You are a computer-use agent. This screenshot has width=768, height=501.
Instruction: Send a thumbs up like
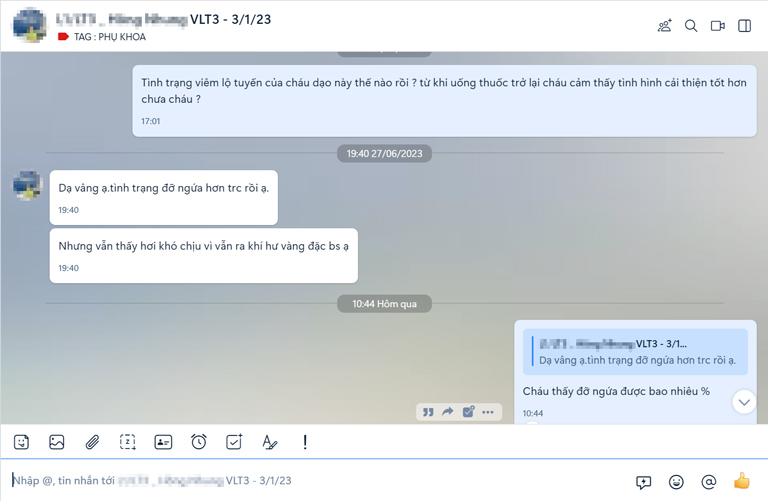[742, 481]
